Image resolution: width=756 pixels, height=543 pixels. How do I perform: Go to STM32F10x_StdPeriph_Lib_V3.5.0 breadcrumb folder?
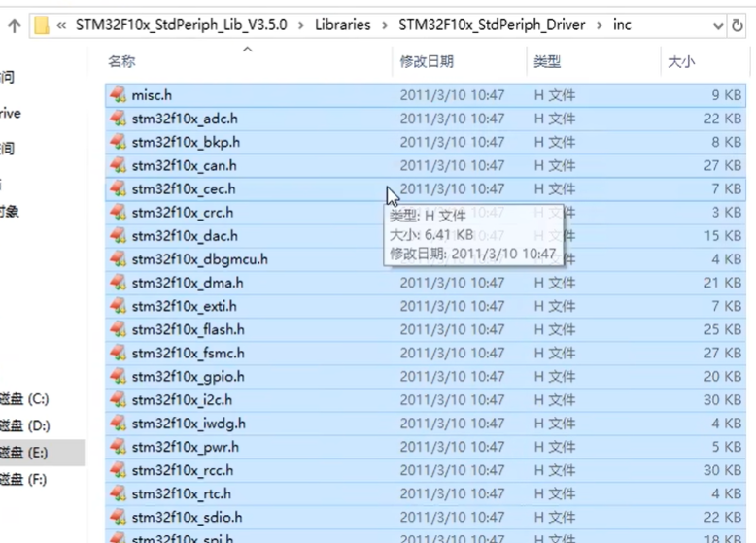182,25
